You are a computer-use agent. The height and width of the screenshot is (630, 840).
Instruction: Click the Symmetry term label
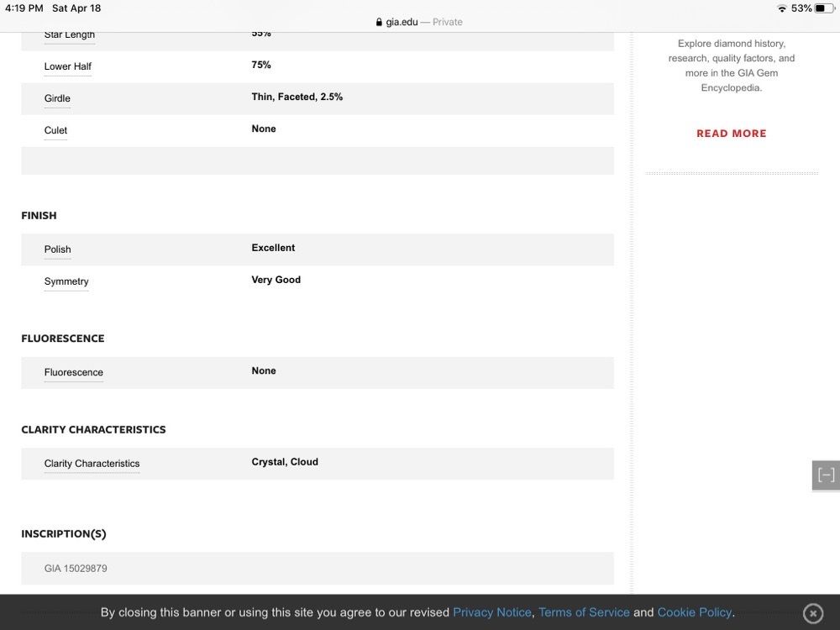[x=66, y=281]
